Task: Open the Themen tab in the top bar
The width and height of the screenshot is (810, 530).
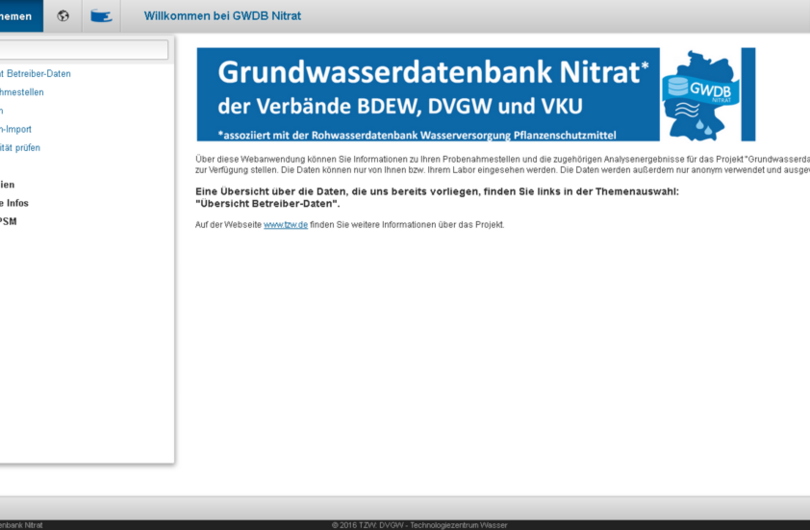Action: [x=18, y=16]
